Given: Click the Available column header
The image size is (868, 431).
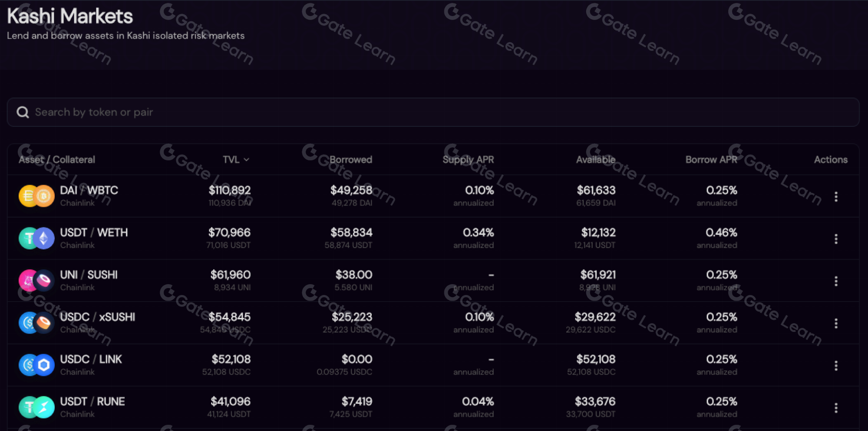Looking at the screenshot, I should (595, 160).
